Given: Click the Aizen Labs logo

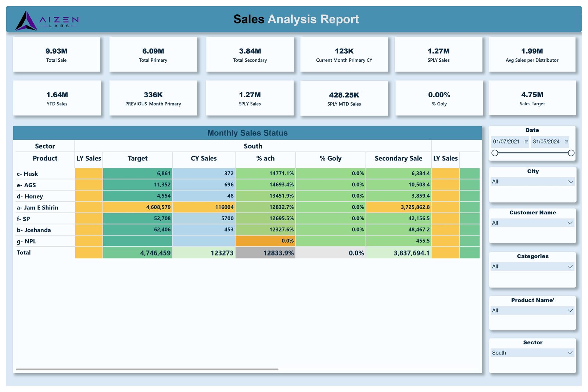Looking at the screenshot, I should coord(47,20).
